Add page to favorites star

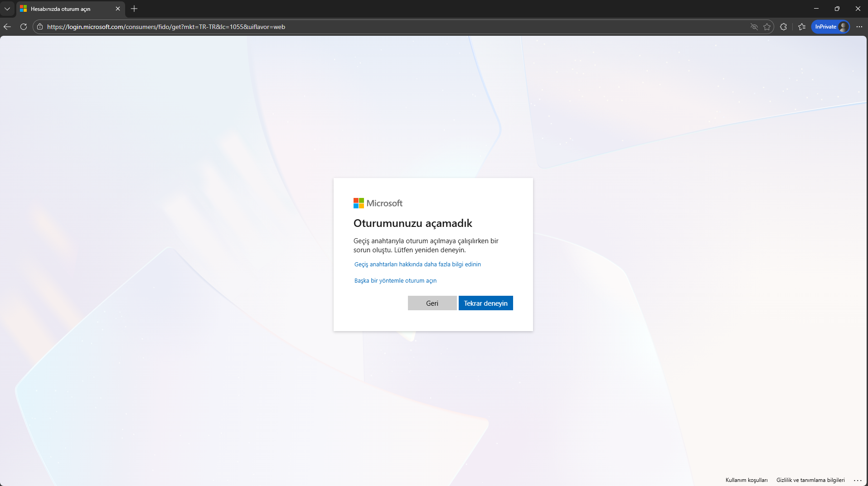click(767, 27)
